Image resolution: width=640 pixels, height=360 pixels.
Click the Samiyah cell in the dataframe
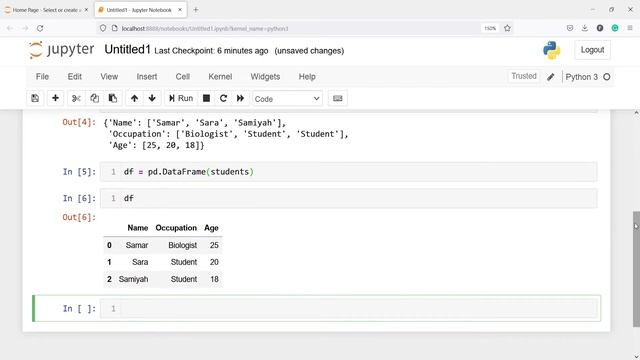(x=133, y=279)
